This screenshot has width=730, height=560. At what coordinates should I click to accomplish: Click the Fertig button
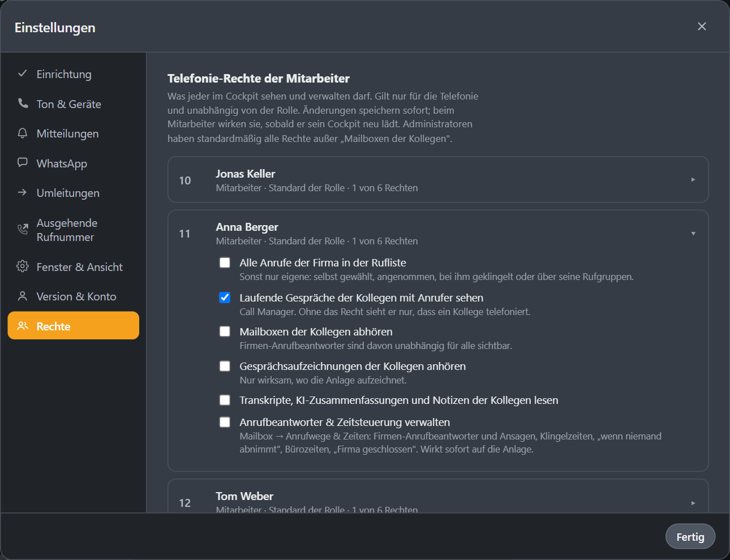(690, 537)
